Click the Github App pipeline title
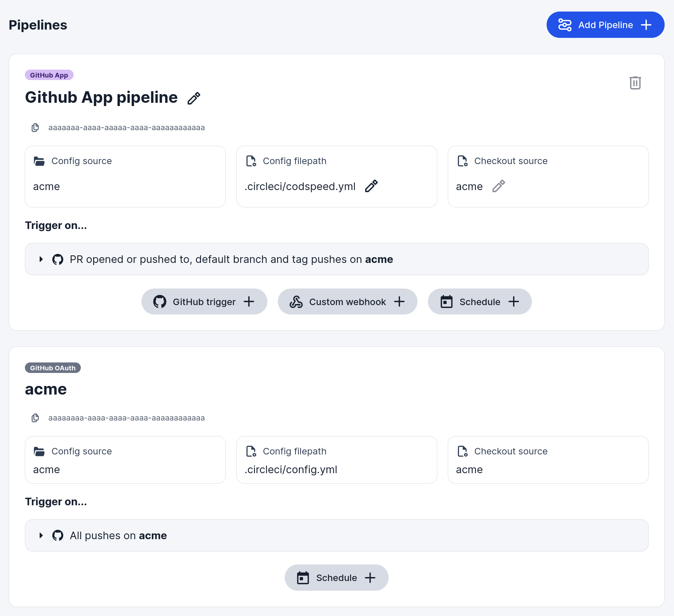This screenshot has height=616, width=674. (101, 97)
